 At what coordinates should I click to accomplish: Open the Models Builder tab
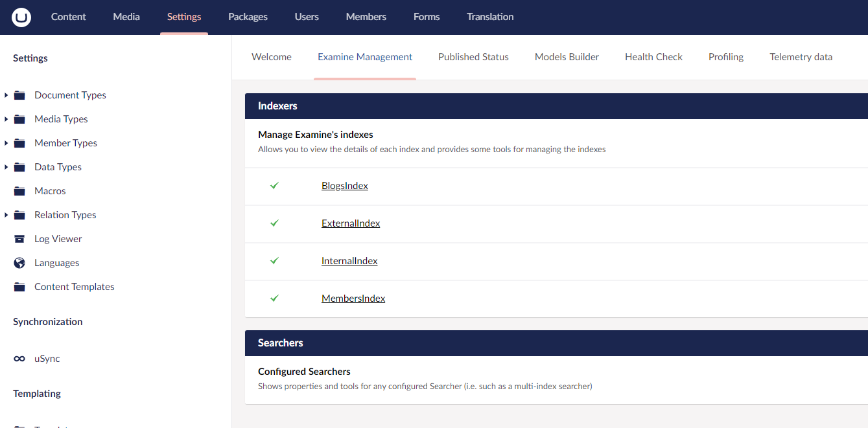click(x=567, y=57)
